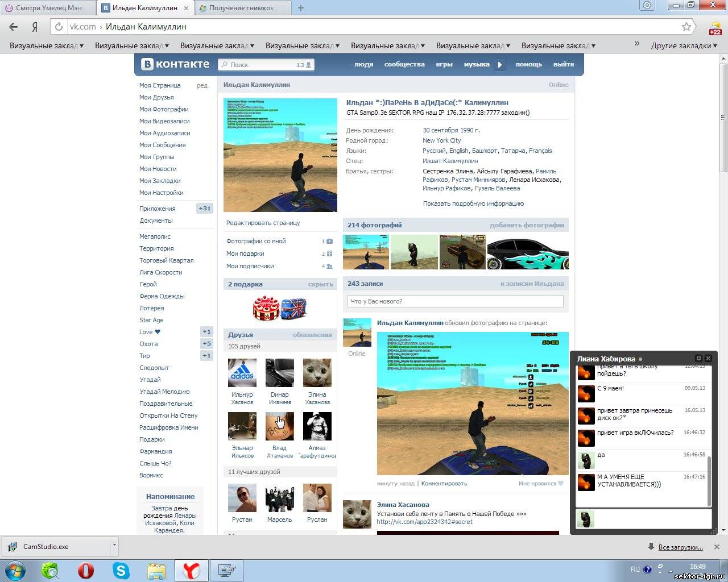This screenshot has height=582, width=728.
Task: Open Windows Start menu
Action: (15, 570)
